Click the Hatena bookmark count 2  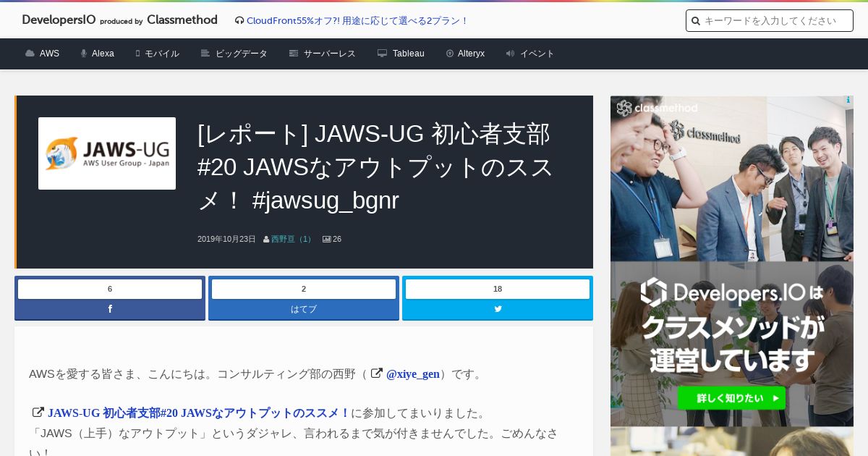pyautogui.click(x=304, y=289)
